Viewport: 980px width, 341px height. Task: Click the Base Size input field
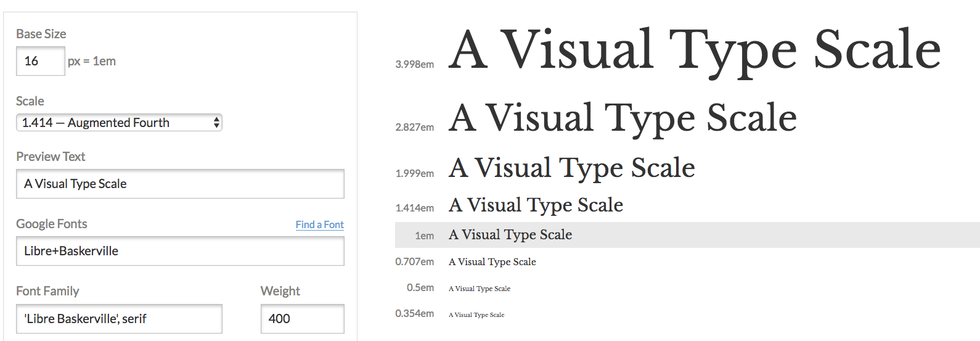pos(41,61)
